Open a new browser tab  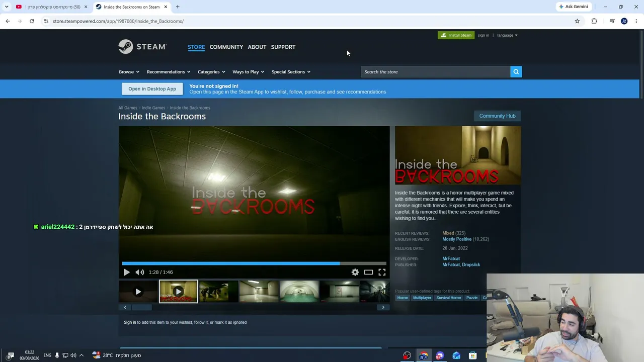178,7
